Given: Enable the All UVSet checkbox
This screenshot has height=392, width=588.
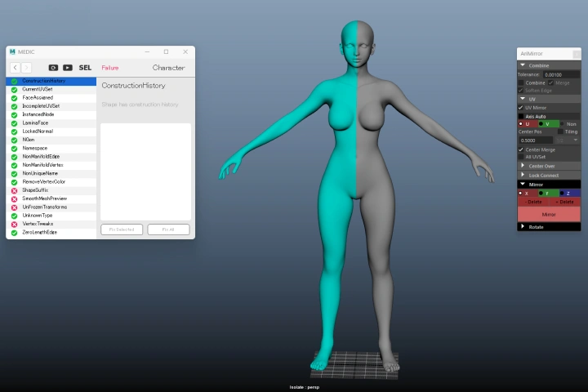Looking at the screenshot, I should coord(521,157).
